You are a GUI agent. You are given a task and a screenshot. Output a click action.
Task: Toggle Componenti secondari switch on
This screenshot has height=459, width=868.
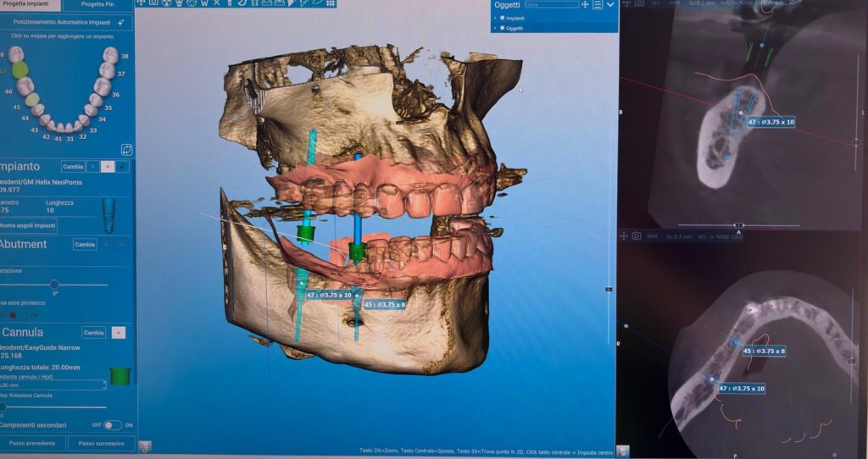[113, 425]
